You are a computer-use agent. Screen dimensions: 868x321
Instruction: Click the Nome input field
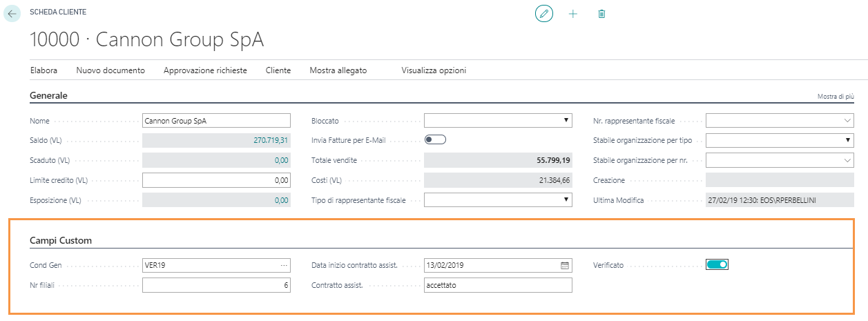(216, 121)
